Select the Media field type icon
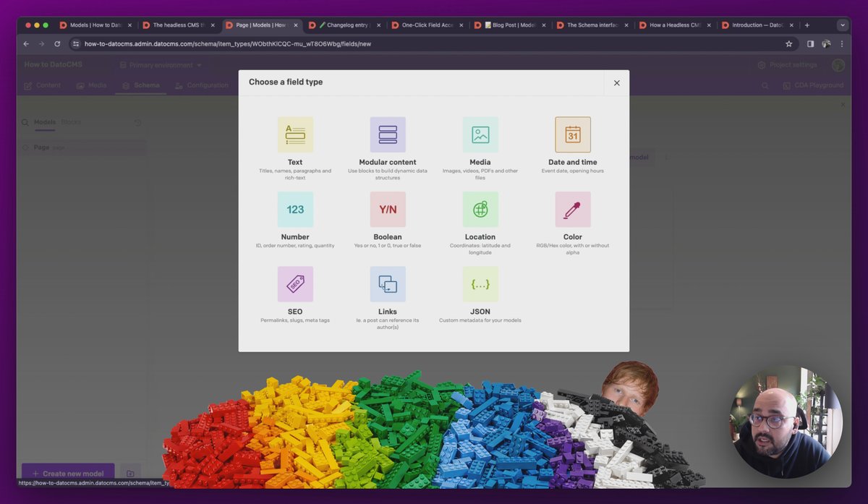Viewport: 868px width, 504px height. (x=480, y=134)
